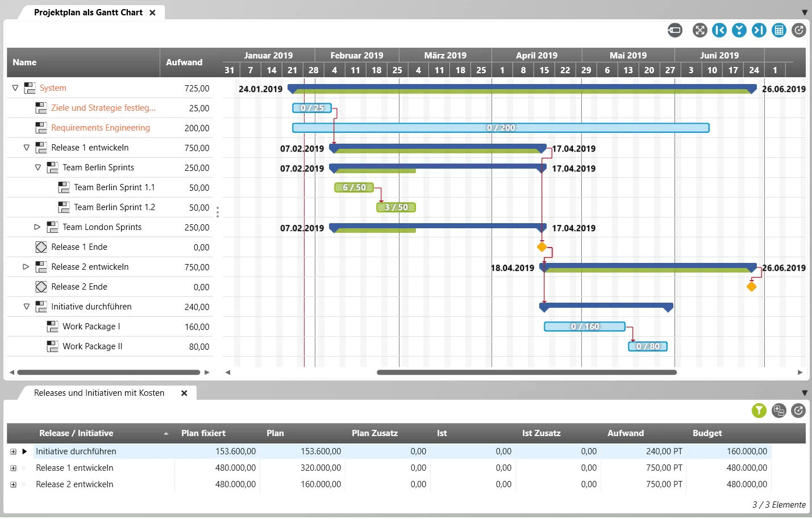The width and height of the screenshot is (812, 519).
Task: Click the Team Berlin Sprint 1.2 row icon
Action: [x=64, y=207]
